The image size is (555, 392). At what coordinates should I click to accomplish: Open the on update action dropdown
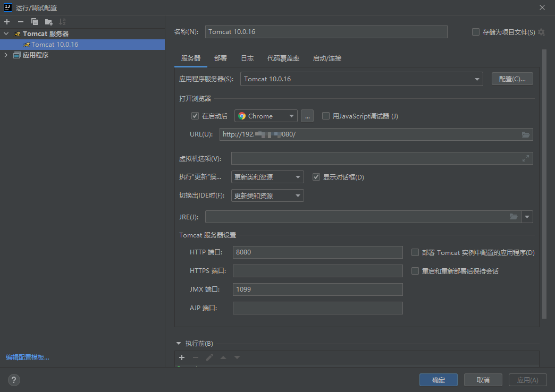click(267, 177)
